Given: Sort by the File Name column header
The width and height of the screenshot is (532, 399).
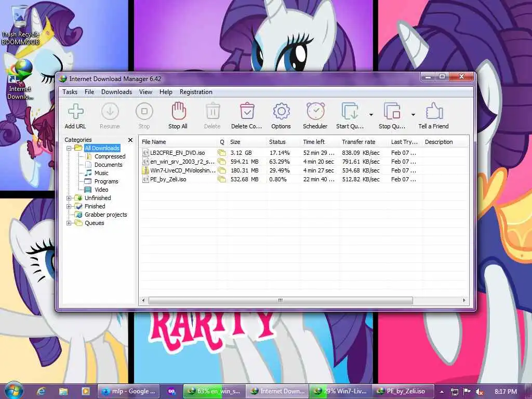Looking at the screenshot, I should point(179,142).
